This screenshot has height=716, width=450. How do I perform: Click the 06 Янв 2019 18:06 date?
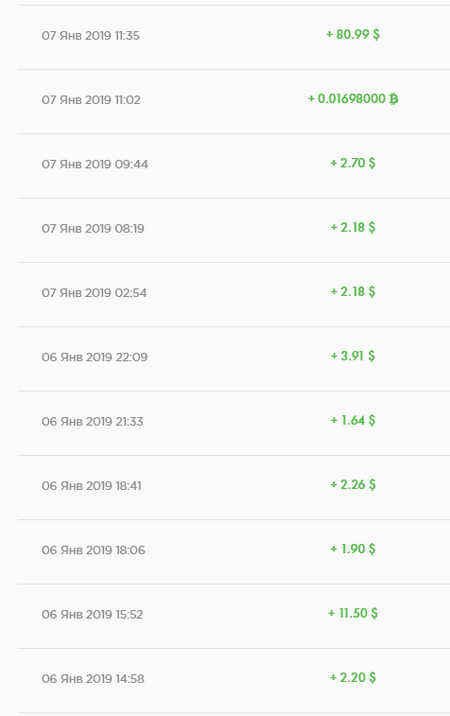[93, 551]
